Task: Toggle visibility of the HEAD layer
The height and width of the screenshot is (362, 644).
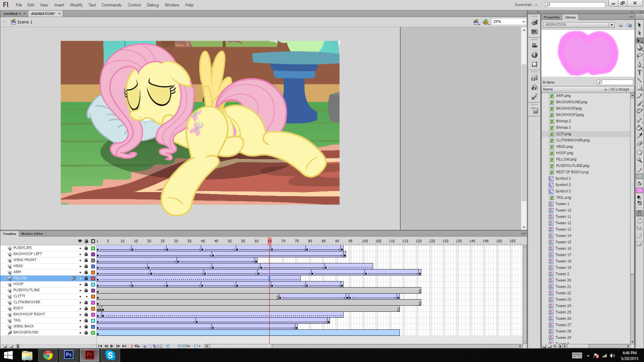Action: (x=80, y=266)
